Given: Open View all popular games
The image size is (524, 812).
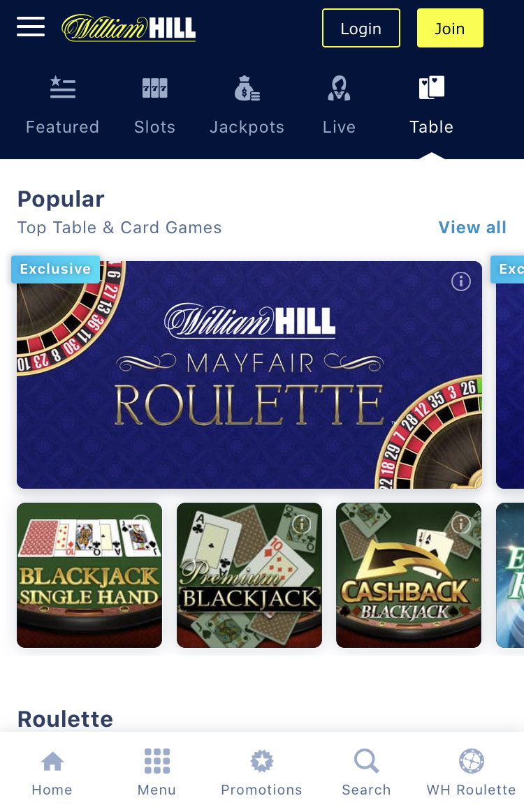Looking at the screenshot, I should [x=472, y=228].
